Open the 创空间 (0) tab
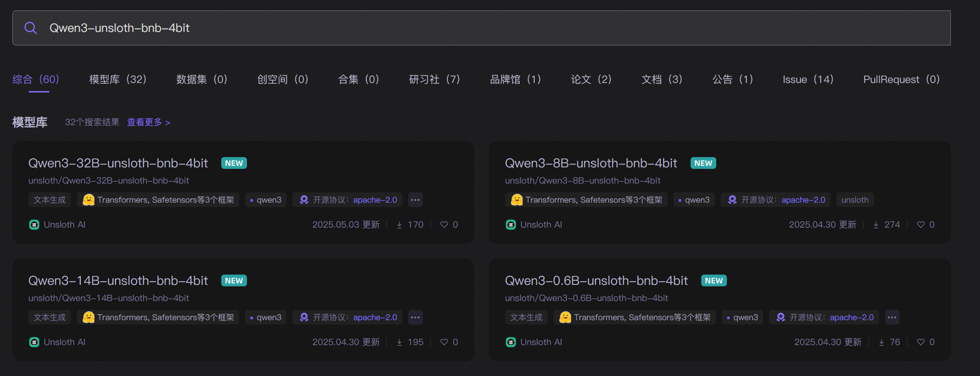Screen dimensions: 980x376 pyautogui.click(x=283, y=79)
